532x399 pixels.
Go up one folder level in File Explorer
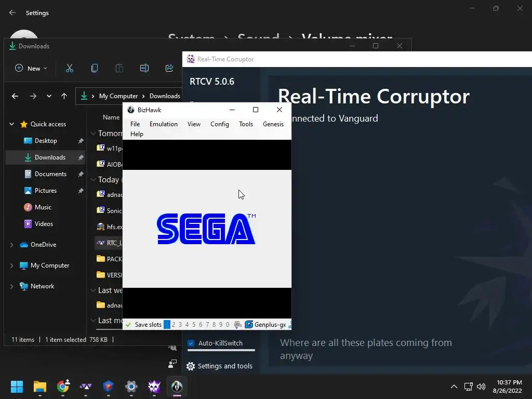coord(64,96)
